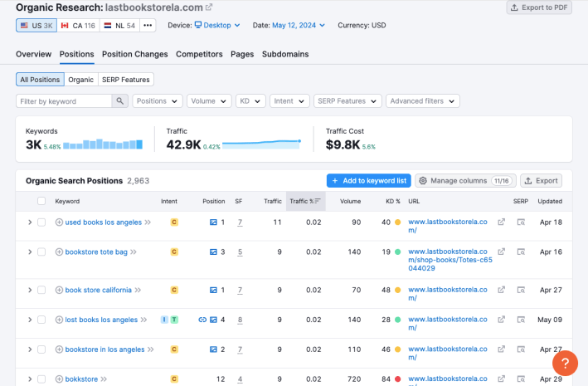Check the 'used books los angeles' row checkbox
The height and width of the screenshot is (386, 588).
(41, 222)
